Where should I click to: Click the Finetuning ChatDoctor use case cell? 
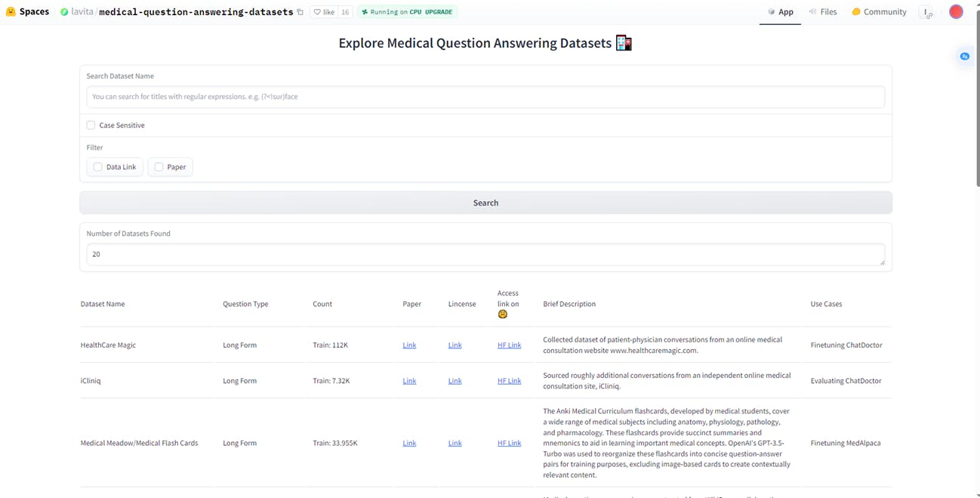pyautogui.click(x=846, y=345)
